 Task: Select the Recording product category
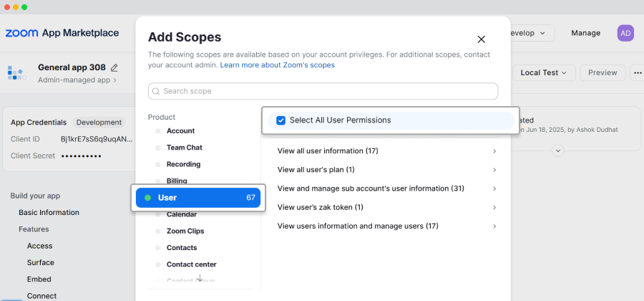tap(183, 164)
